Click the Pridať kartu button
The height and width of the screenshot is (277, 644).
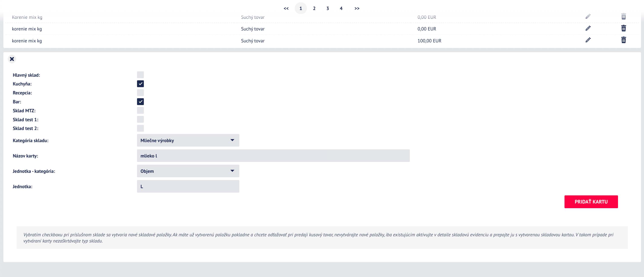591,202
